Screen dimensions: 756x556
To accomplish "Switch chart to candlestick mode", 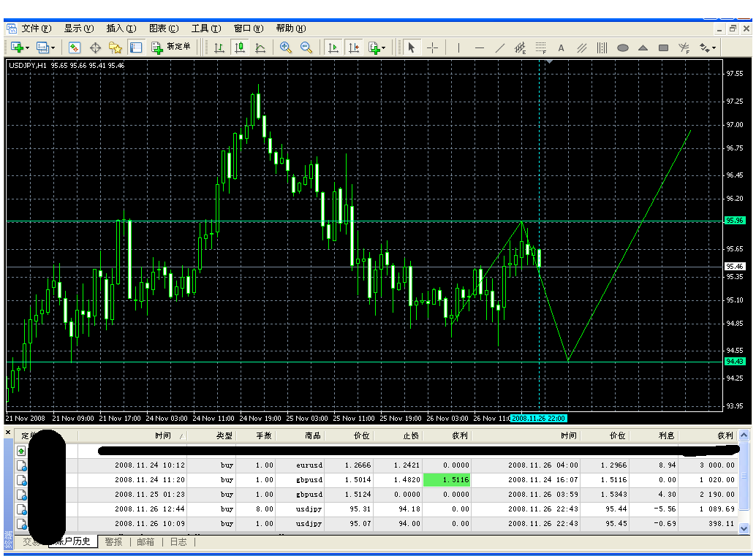I will [x=239, y=47].
